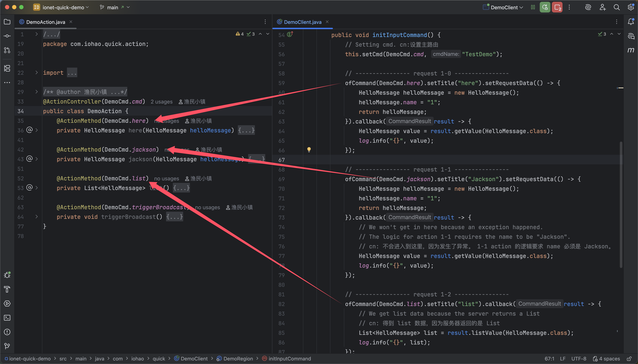This screenshot has width=638, height=364.
Task: Click the yellow intention light bulb
Action: tap(309, 149)
